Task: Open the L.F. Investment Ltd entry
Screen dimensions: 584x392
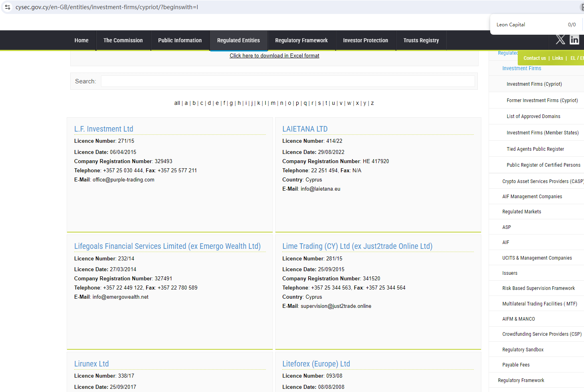Action: click(104, 129)
